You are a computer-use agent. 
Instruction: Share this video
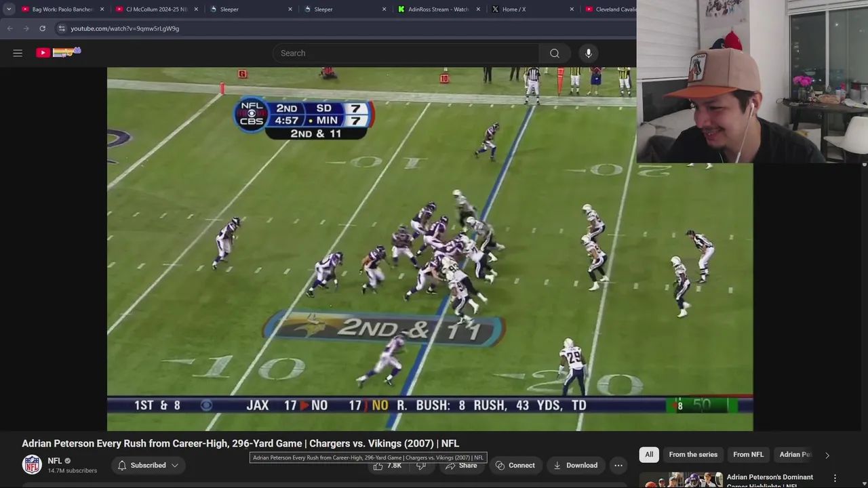pos(461,466)
